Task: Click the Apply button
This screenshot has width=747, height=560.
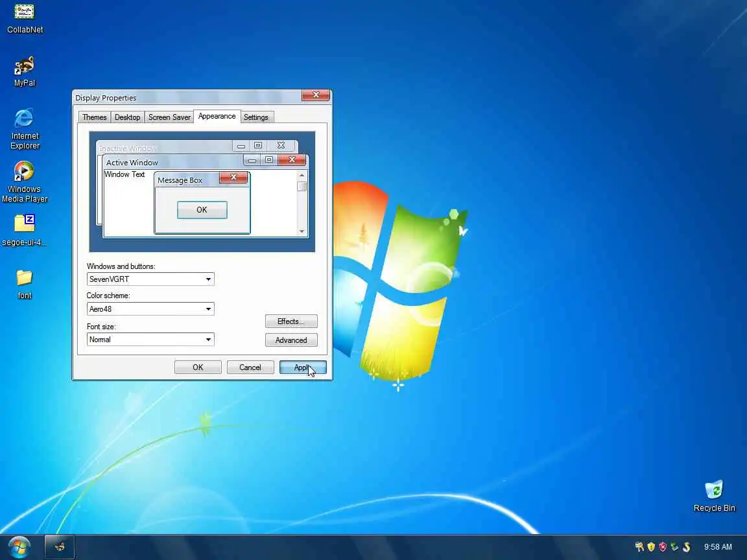Action: 303,367
